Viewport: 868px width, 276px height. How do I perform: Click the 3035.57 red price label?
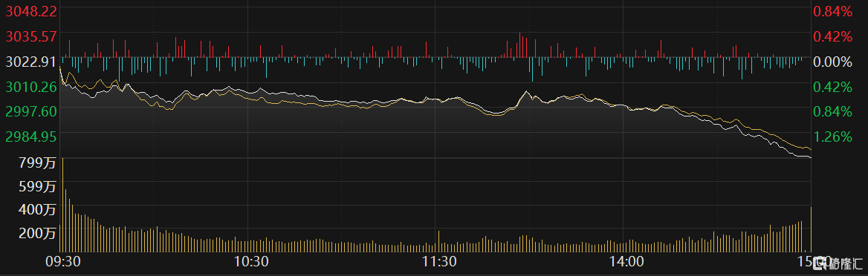[31, 36]
